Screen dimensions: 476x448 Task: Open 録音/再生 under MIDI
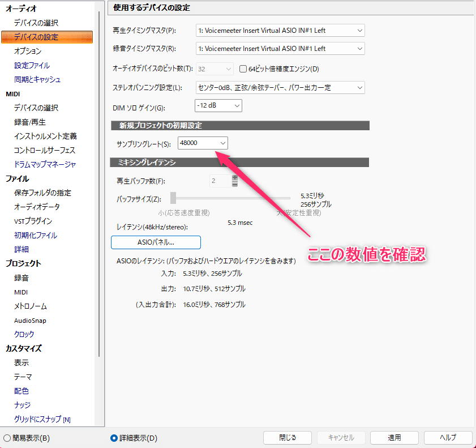point(30,122)
